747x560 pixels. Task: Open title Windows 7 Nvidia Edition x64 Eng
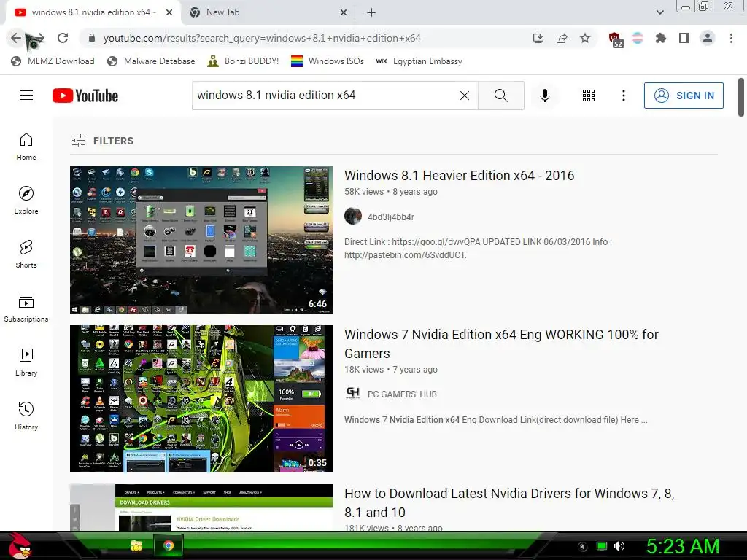(501, 344)
